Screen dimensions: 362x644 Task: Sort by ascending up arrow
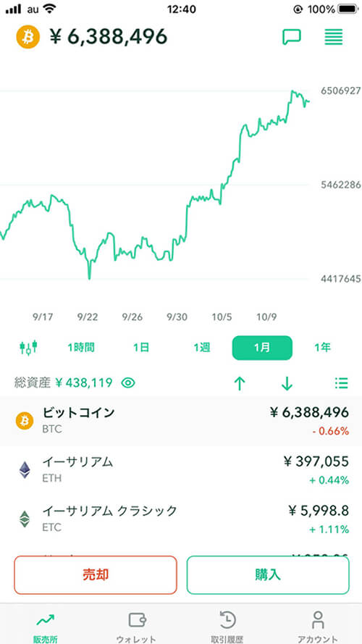click(240, 384)
